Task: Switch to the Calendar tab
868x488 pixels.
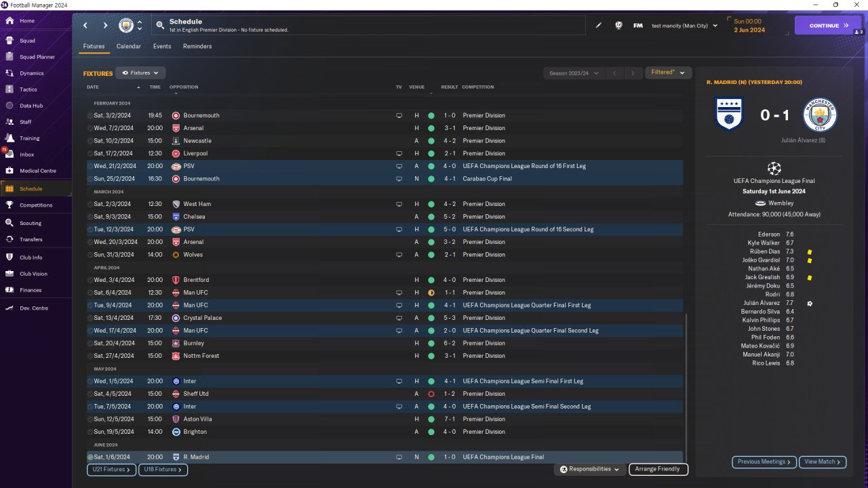Action: coord(129,47)
